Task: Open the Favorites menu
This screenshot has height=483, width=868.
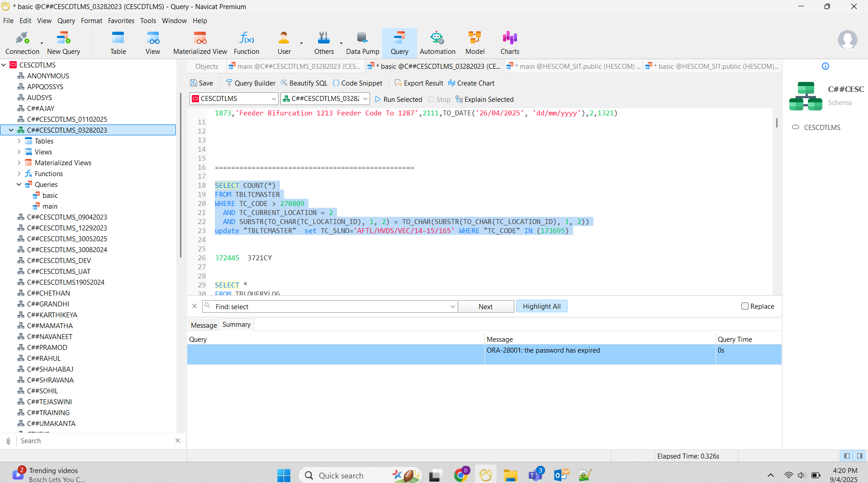Action: [121, 21]
